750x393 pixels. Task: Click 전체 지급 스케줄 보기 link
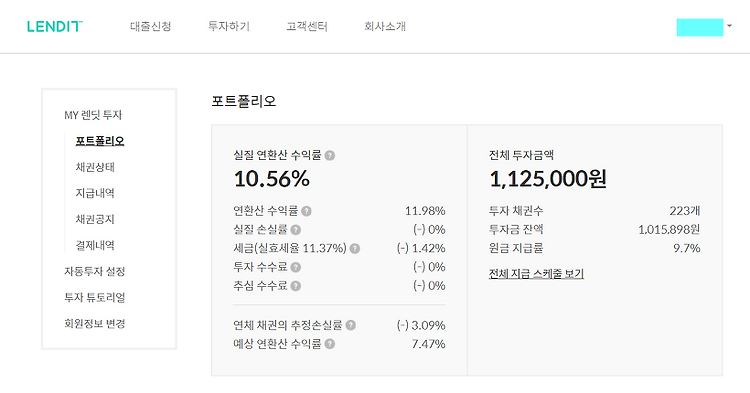point(536,274)
